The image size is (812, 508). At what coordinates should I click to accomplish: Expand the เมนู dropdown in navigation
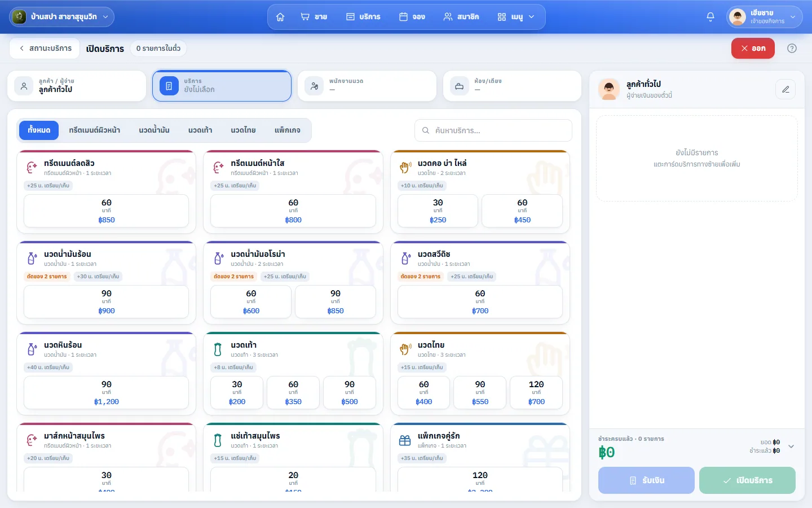[516, 17]
